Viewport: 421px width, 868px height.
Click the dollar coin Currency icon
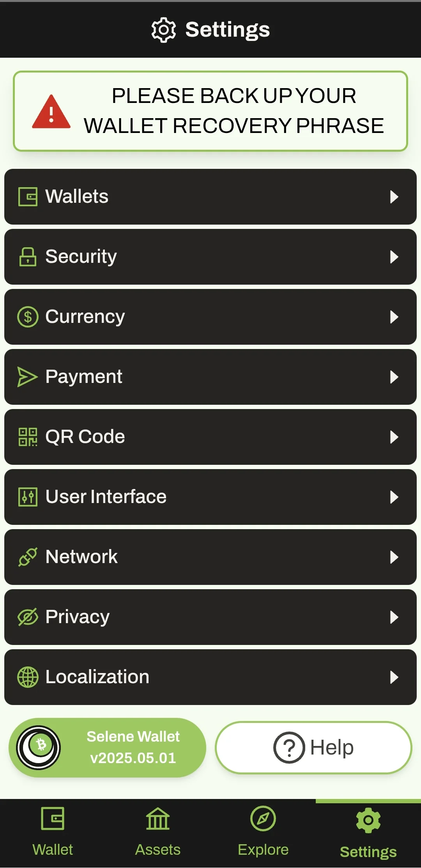coord(28,317)
